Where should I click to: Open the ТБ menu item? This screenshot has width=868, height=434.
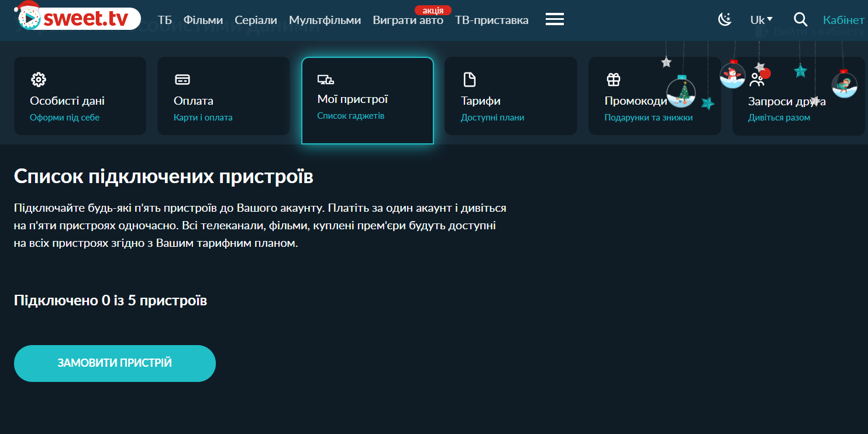(x=164, y=20)
